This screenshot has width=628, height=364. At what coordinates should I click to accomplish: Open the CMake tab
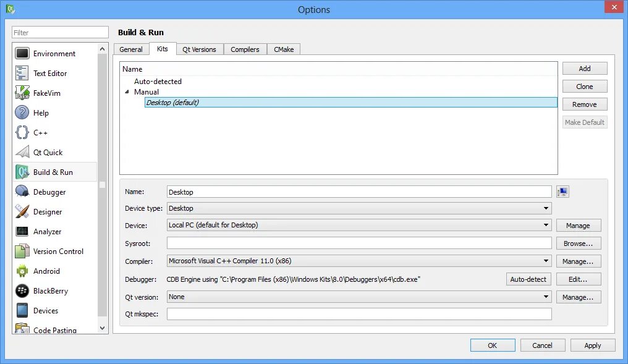[284, 49]
